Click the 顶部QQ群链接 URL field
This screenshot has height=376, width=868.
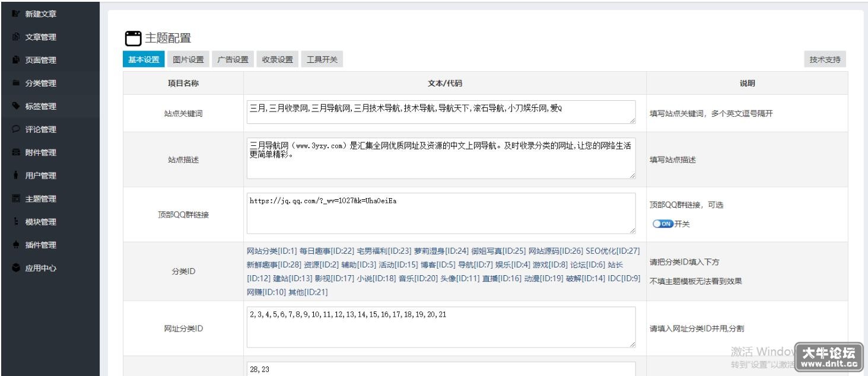point(441,214)
